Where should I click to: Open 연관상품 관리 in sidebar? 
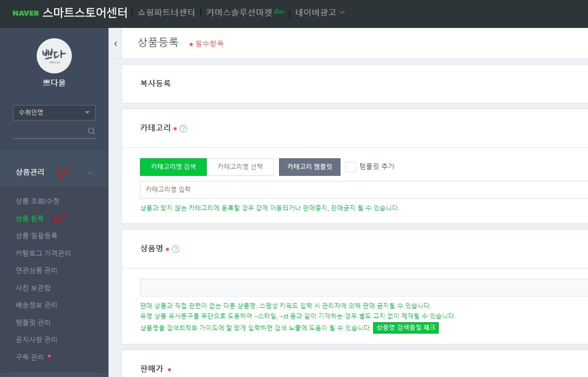click(x=36, y=270)
